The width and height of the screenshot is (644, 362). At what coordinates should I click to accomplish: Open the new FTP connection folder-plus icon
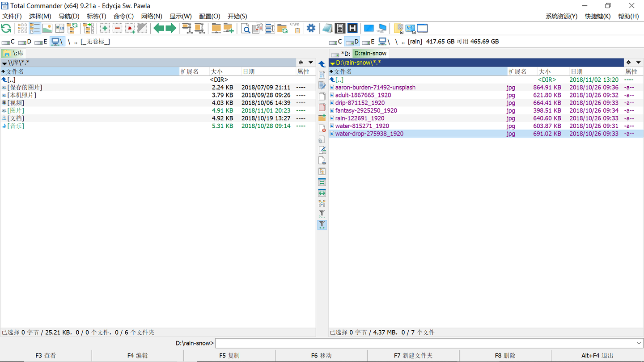pos(229,29)
